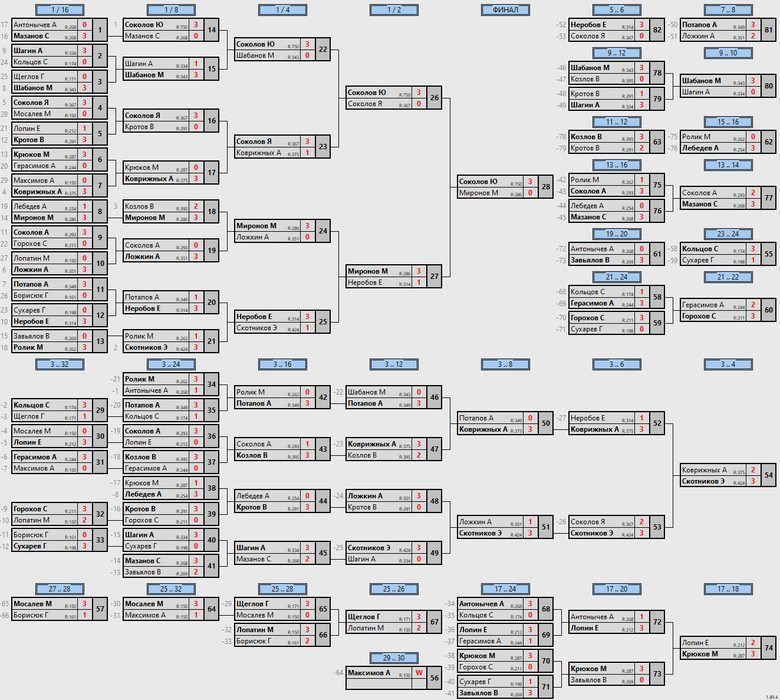
Task: Click Ложкин А in match 24
Action: click(252, 237)
